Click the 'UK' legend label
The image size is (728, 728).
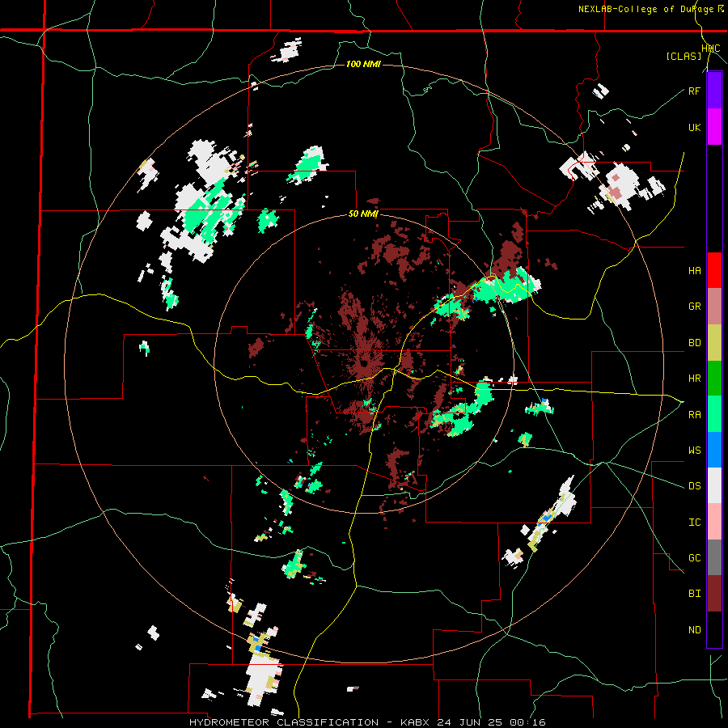(x=694, y=127)
